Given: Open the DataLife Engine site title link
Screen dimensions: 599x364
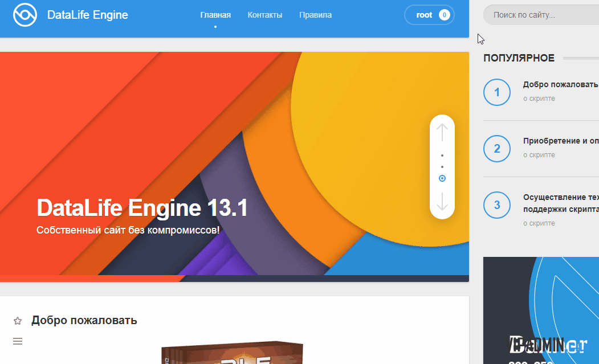Looking at the screenshot, I should pos(87,15).
